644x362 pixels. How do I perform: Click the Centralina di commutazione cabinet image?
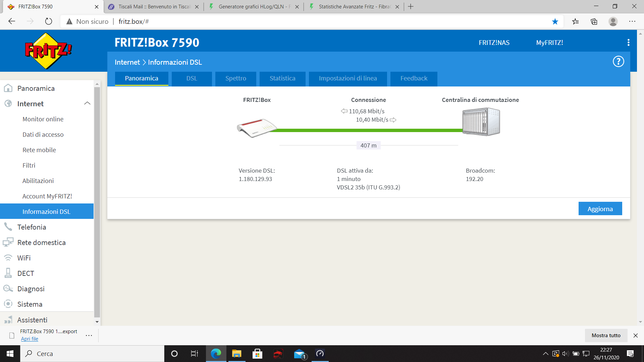pyautogui.click(x=481, y=122)
